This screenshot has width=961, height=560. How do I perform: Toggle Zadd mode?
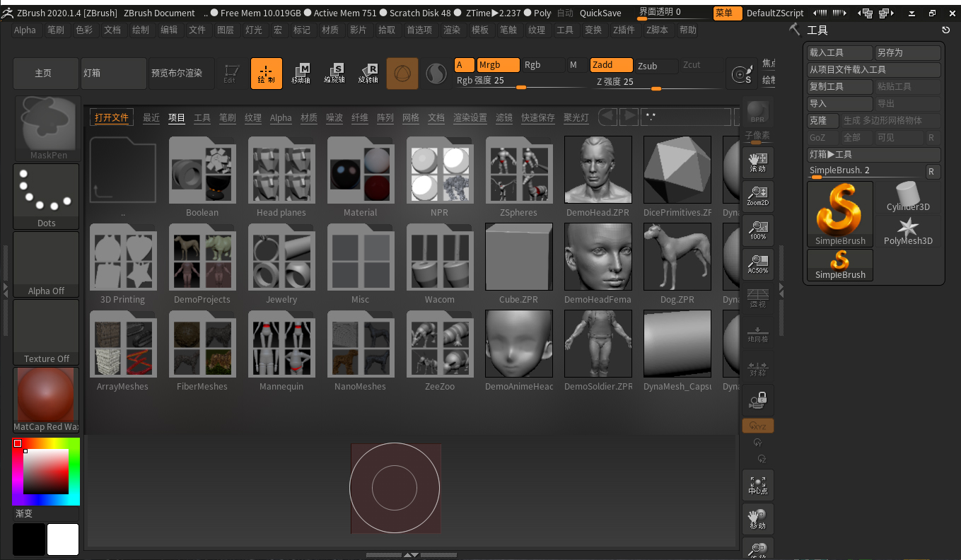point(611,65)
